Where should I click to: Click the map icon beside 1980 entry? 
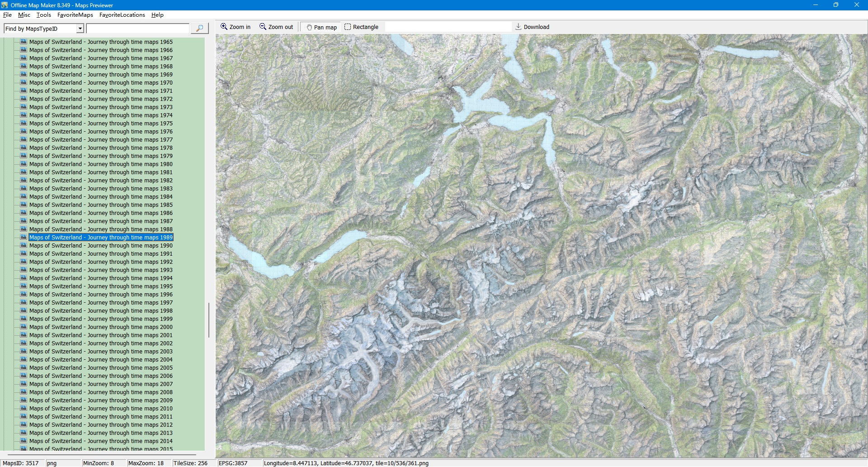click(24, 164)
